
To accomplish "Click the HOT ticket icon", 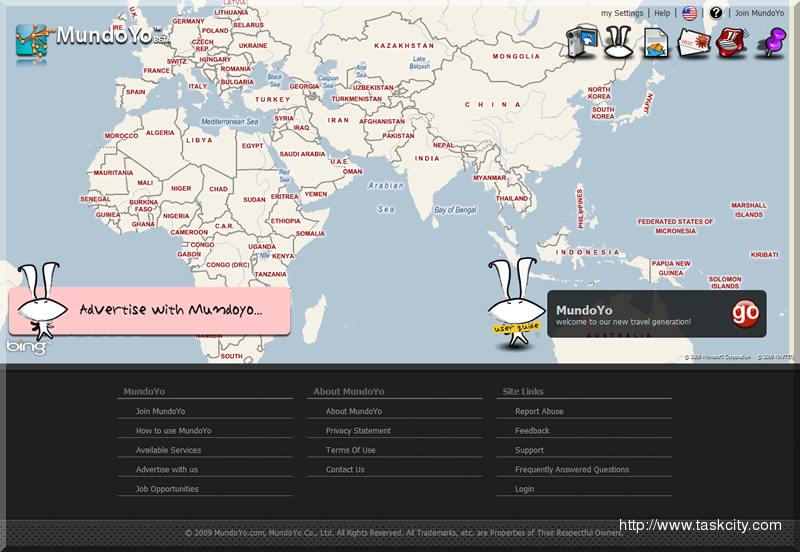I will 694,42.
